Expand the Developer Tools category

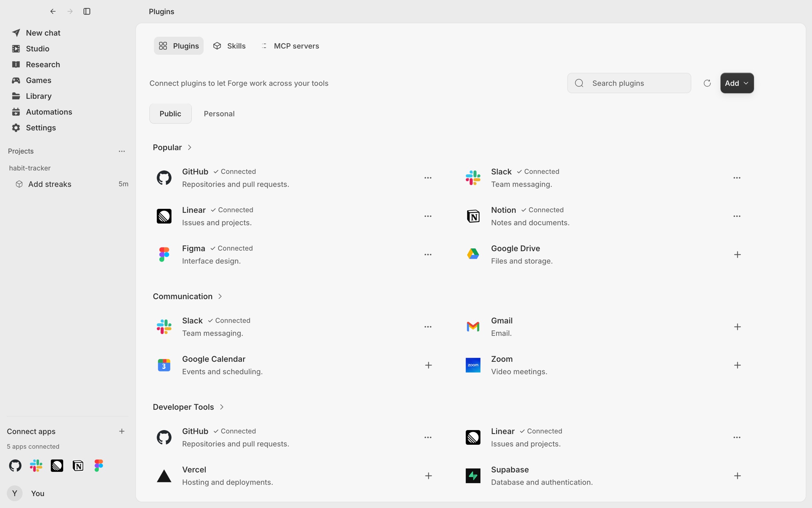tap(188, 407)
